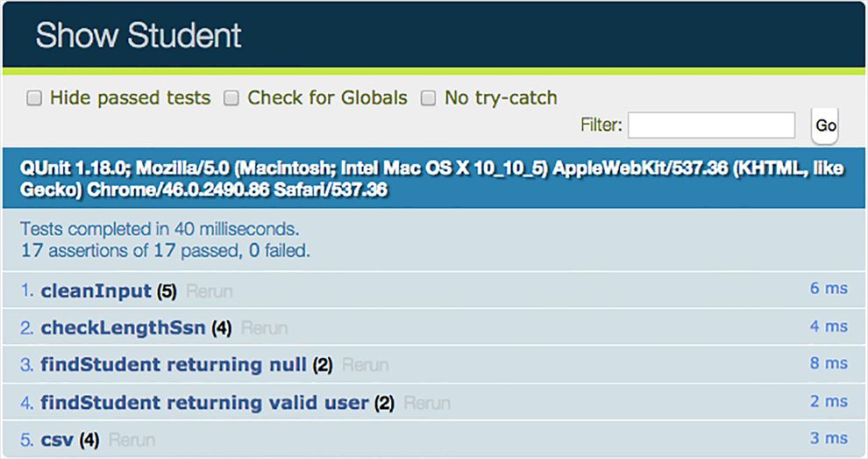Screen dimensions: 868x459
Task: Expand the csv test results
Action: pyautogui.click(x=57, y=440)
